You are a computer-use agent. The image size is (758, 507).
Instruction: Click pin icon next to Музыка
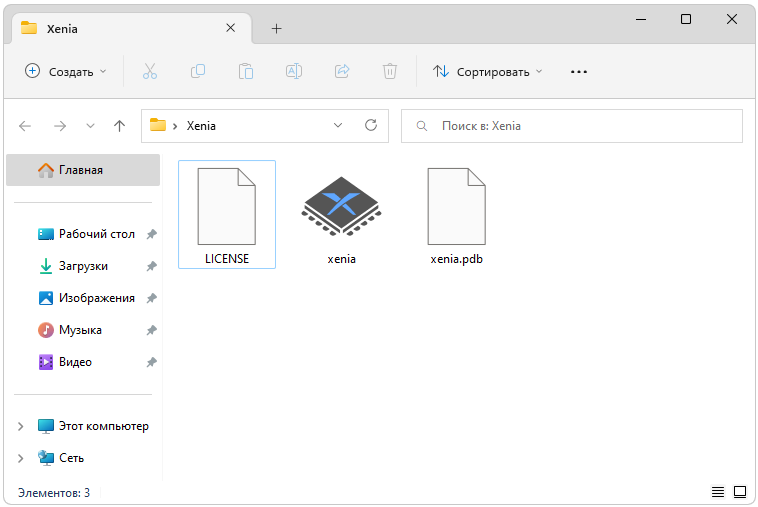152,330
